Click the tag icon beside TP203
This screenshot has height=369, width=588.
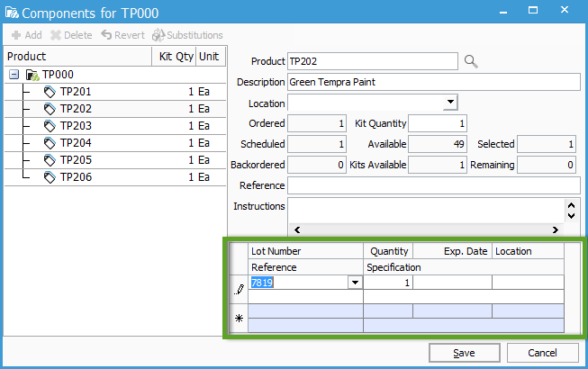coord(50,126)
